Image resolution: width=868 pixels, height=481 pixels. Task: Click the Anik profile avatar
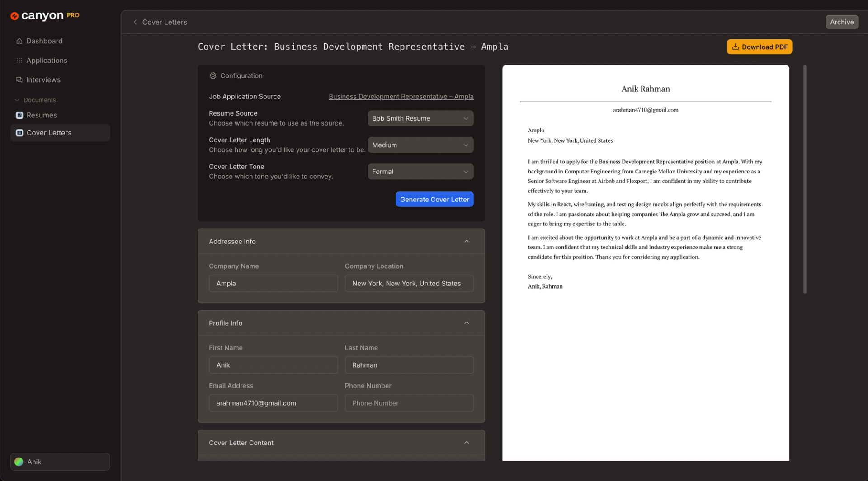19,462
